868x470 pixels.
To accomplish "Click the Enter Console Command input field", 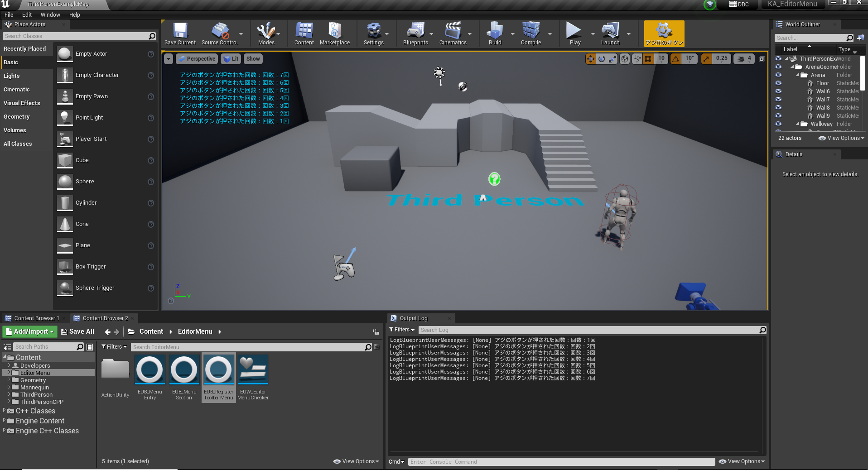I will point(561,462).
